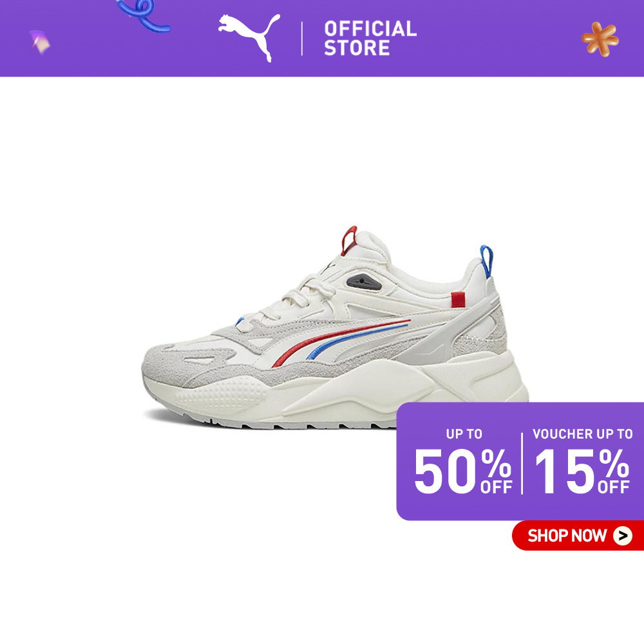Click the purple header banner
644x644 pixels.
click(322, 38)
